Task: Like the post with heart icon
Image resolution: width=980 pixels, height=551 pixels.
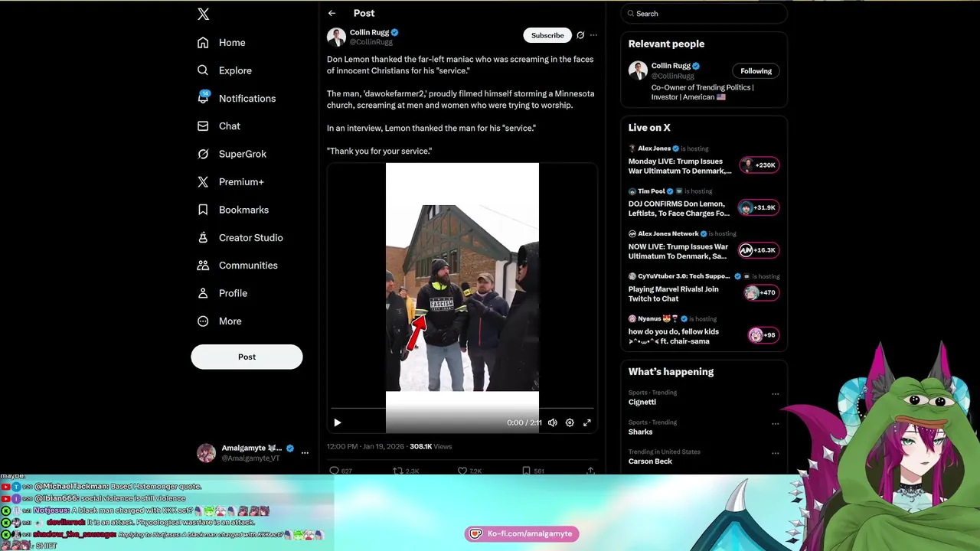Action: (x=462, y=471)
